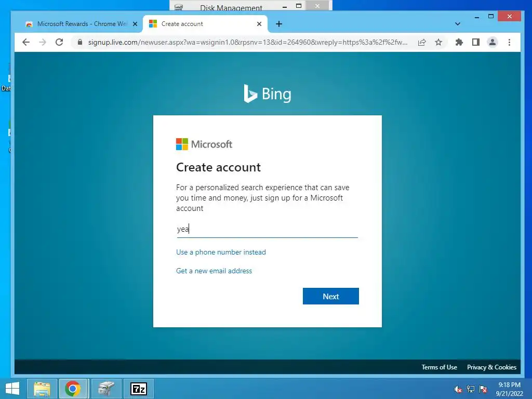Focus the email input field
532x399 pixels.
pyautogui.click(x=268, y=229)
